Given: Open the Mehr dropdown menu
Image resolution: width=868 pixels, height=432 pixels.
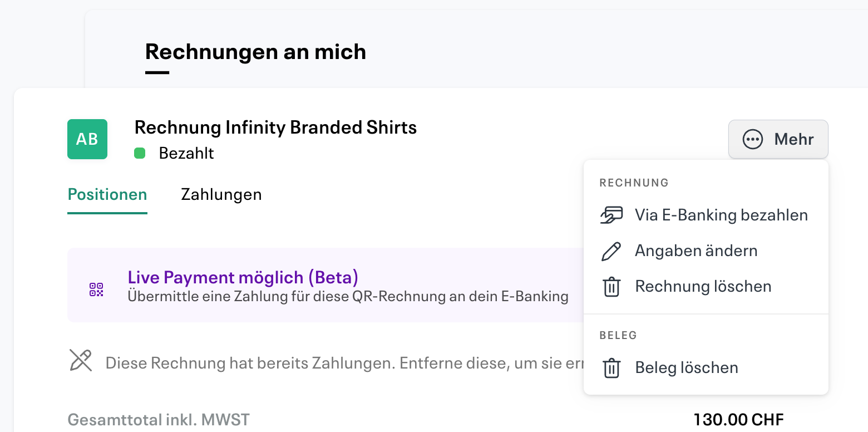Looking at the screenshot, I should click(778, 139).
